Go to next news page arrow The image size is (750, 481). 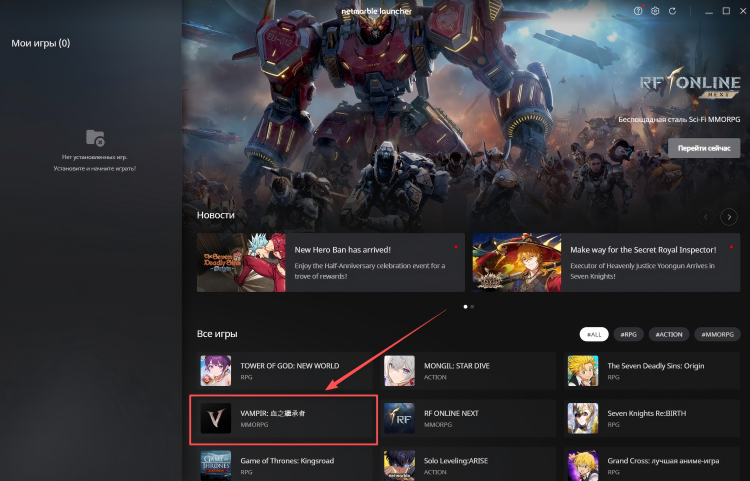pos(729,217)
